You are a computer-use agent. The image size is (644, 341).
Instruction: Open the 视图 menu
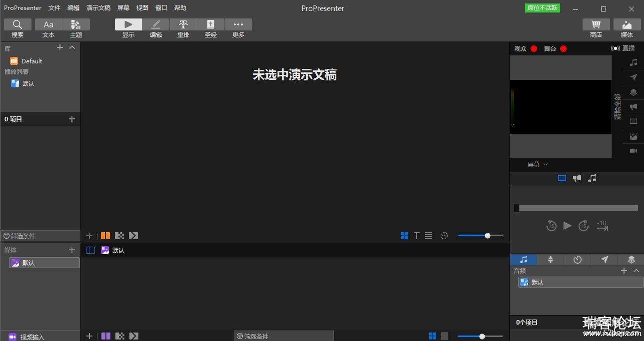[x=142, y=8]
